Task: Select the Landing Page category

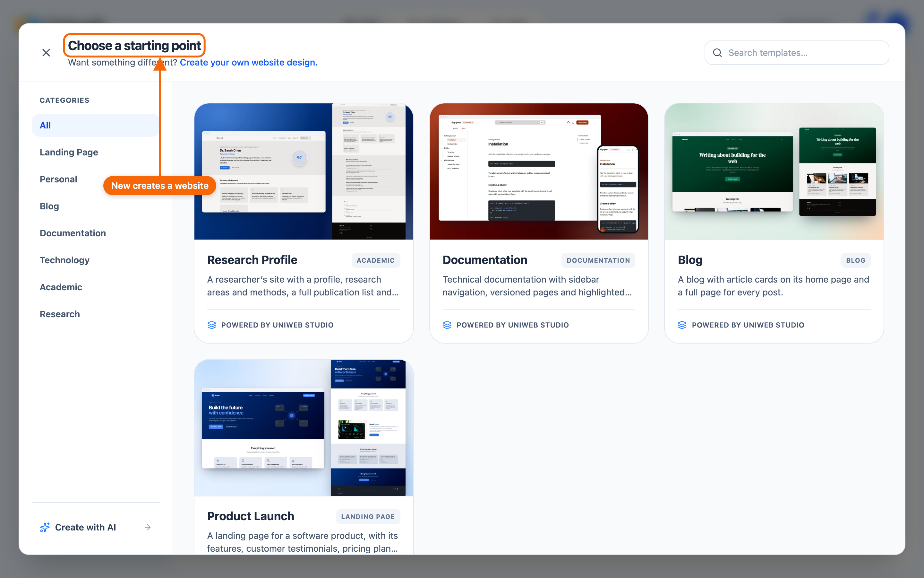Action: [96, 152]
